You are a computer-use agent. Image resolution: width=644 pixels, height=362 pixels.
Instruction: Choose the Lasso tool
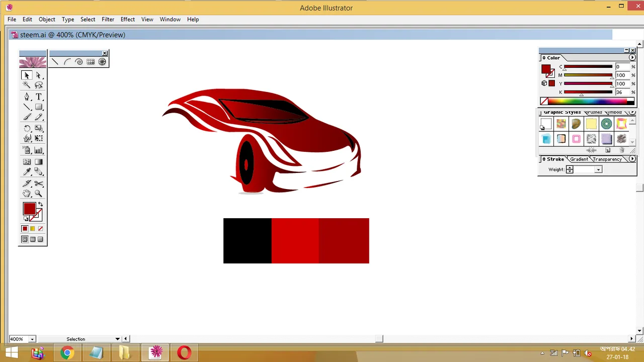[38, 85]
